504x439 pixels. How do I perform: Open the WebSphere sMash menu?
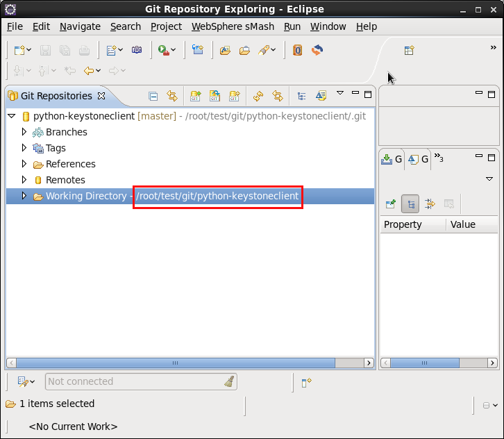pyautogui.click(x=233, y=26)
